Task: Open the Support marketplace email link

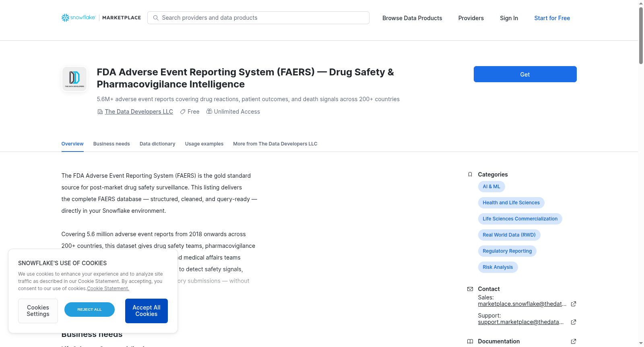Action: [521, 322]
